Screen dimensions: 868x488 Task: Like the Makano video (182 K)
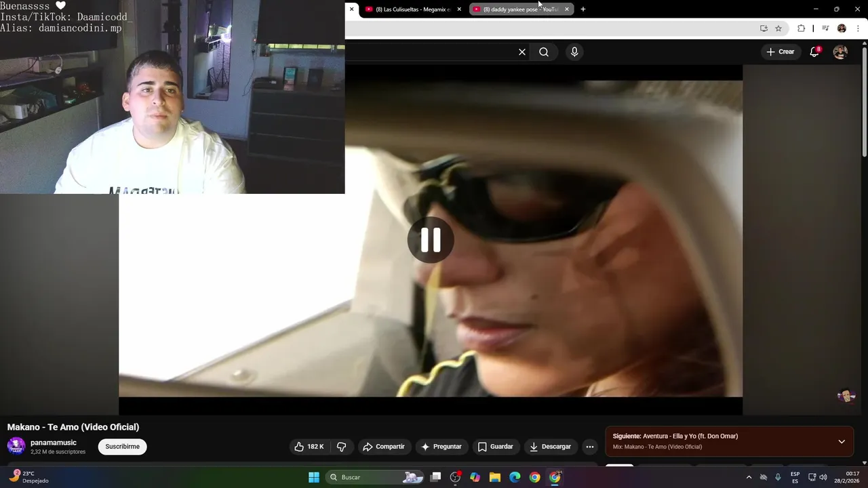[309, 447]
